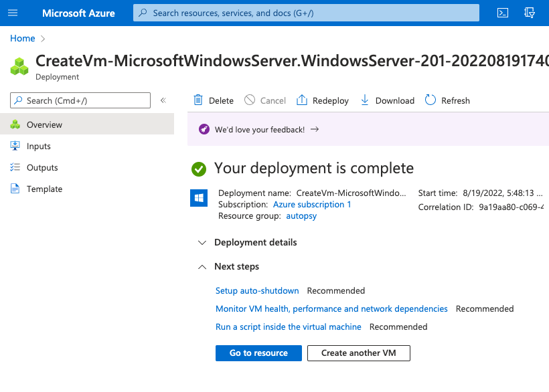Click the Delete trash icon

coord(198,100)
